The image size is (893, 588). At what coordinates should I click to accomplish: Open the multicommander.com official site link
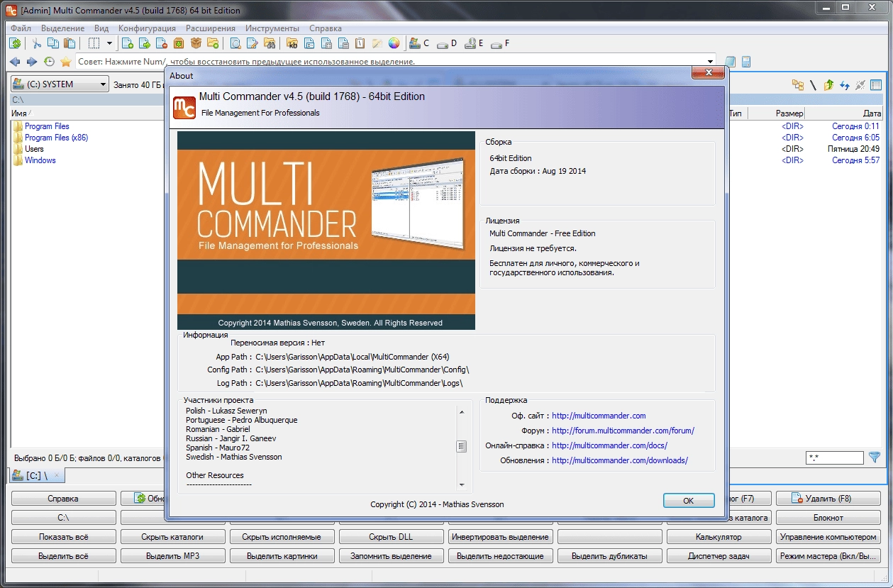pos(599,416)
